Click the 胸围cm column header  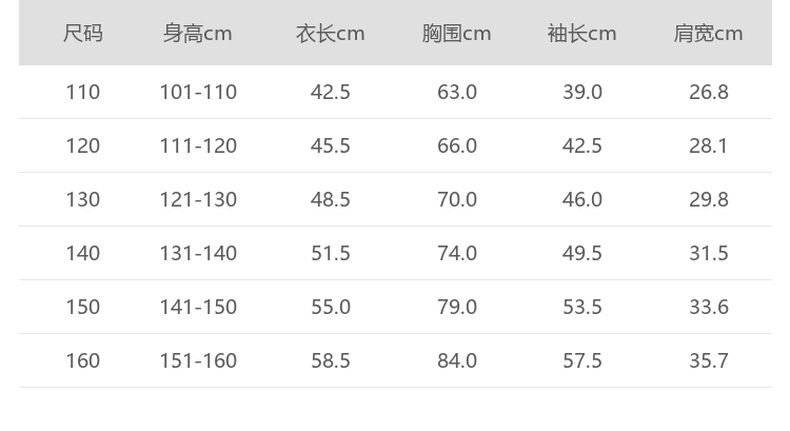pos(456,34)
